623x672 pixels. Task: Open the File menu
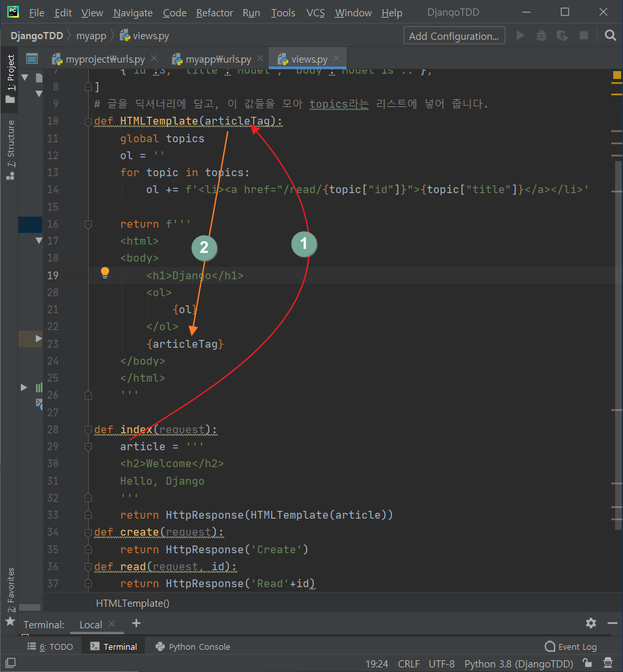37,13
